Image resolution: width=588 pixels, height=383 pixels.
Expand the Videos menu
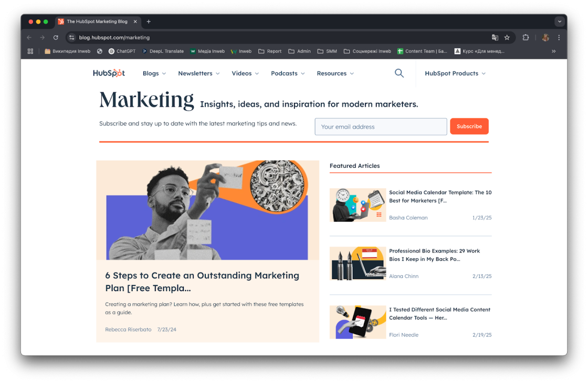pyautogui.click(x=245, y=73)
